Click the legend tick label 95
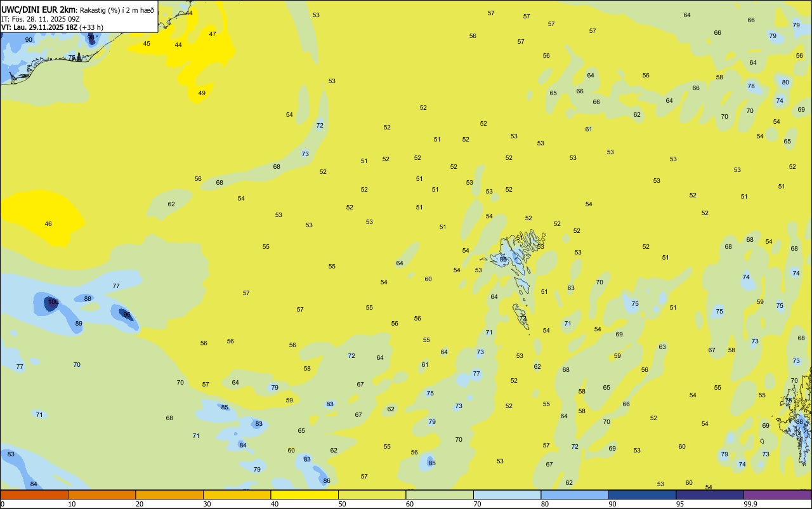Viewport: 812px width, 509px height. pos(680,504)
